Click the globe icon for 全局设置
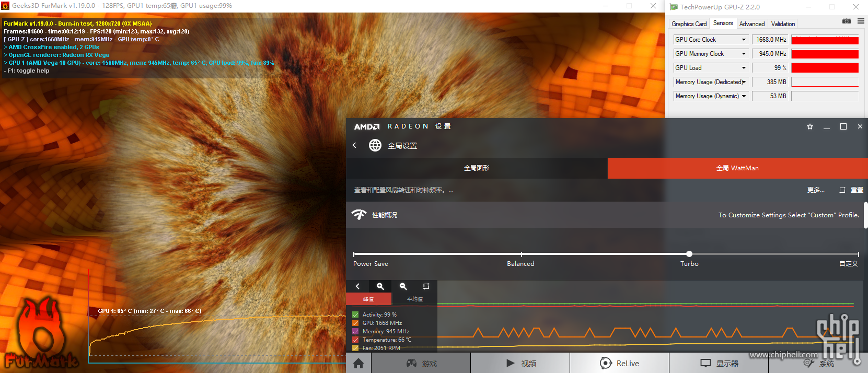 375,145
